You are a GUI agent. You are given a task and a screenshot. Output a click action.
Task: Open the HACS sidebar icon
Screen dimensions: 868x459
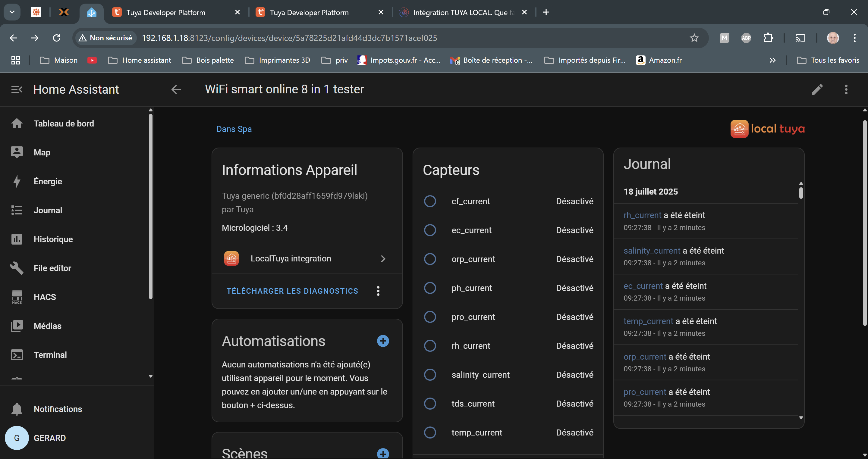point(17,297)
